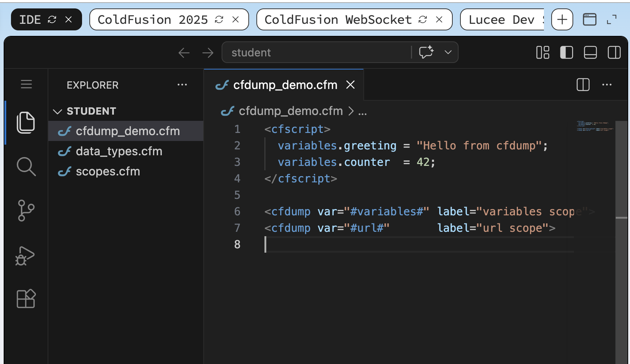The width and height of the screenshot is (630, 364).
Task: Open the hamburger application menu
Action: click(x=26, y=85)
